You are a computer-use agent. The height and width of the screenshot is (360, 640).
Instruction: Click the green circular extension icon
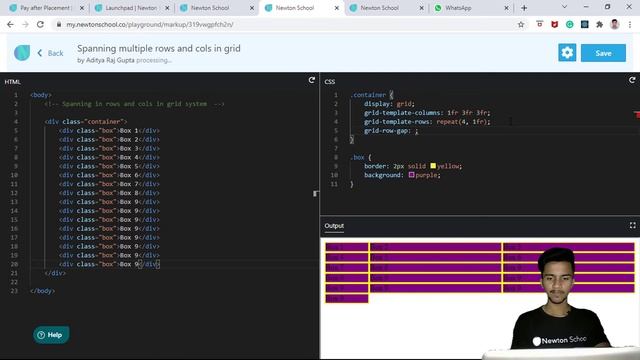(569, 24)
